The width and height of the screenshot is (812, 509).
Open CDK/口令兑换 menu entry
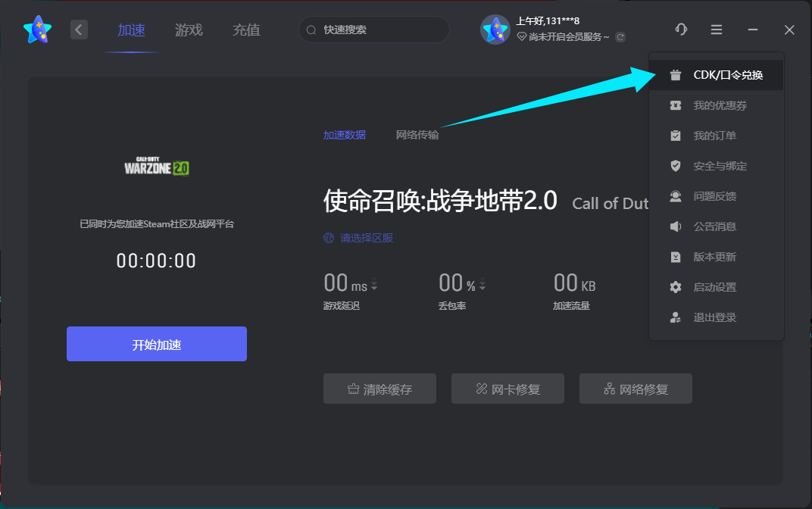[717, 75]
